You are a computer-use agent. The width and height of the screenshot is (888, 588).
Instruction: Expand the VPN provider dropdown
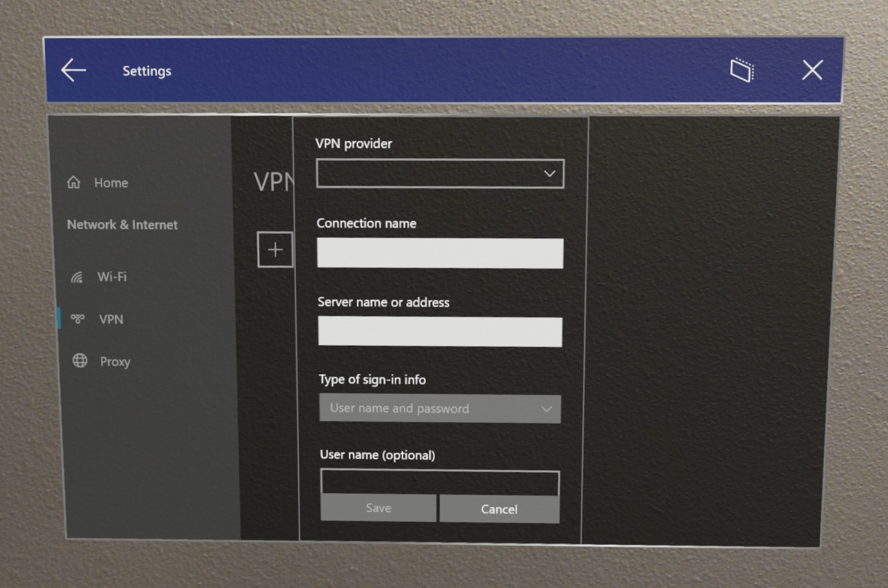tap(439, 174)
